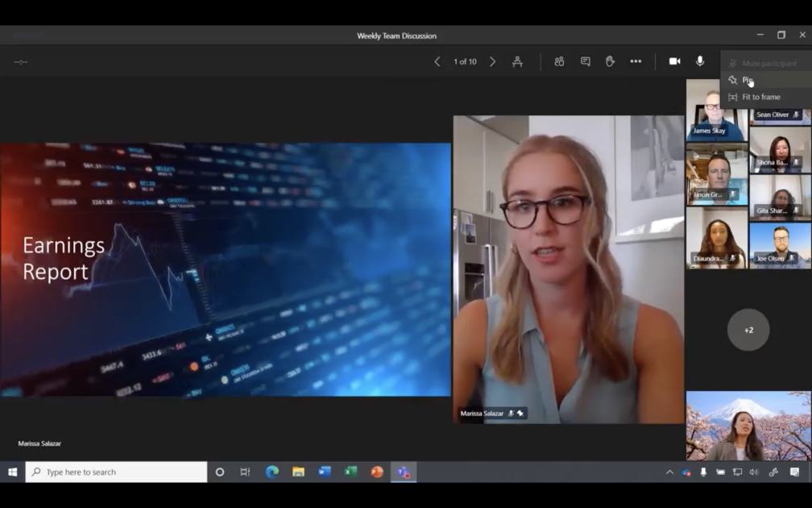Select Pin from the context menu
Screen dimensions: 812x508
click(x=748, y=81)
